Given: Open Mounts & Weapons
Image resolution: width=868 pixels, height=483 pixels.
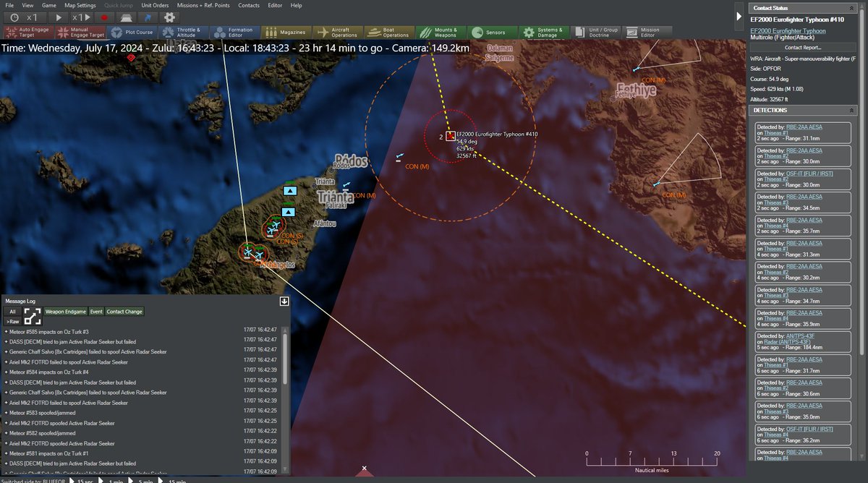Looking at the screenshot, I should (x=440, y=33).
